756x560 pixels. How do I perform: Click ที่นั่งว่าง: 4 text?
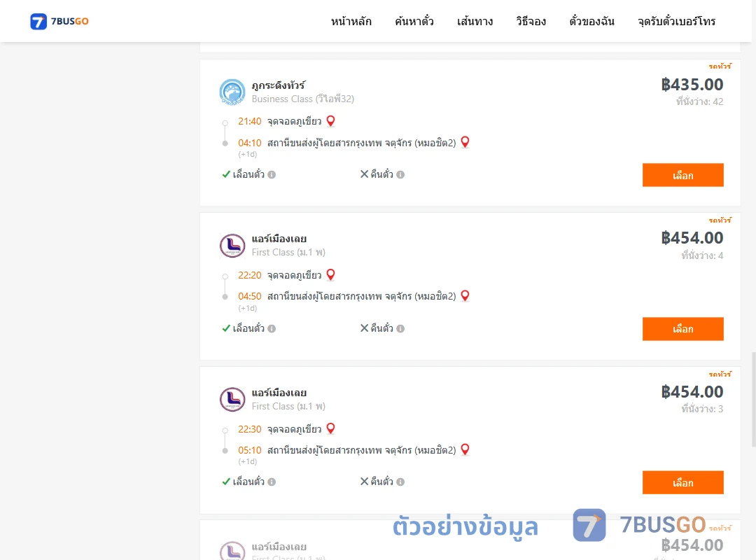tap(702, 255)
